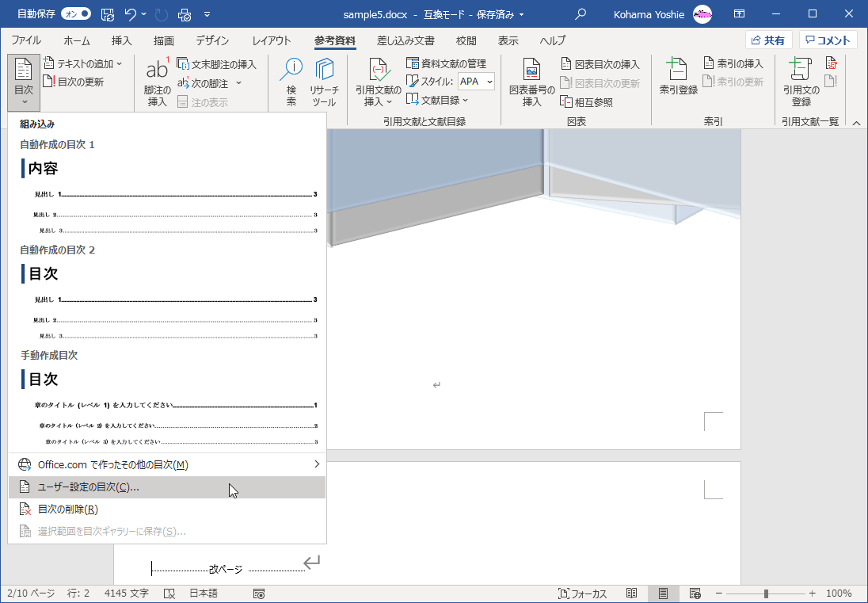This screenshot has width=868, height=603.
Task: Click the コメント button
Action: point(828,40)
